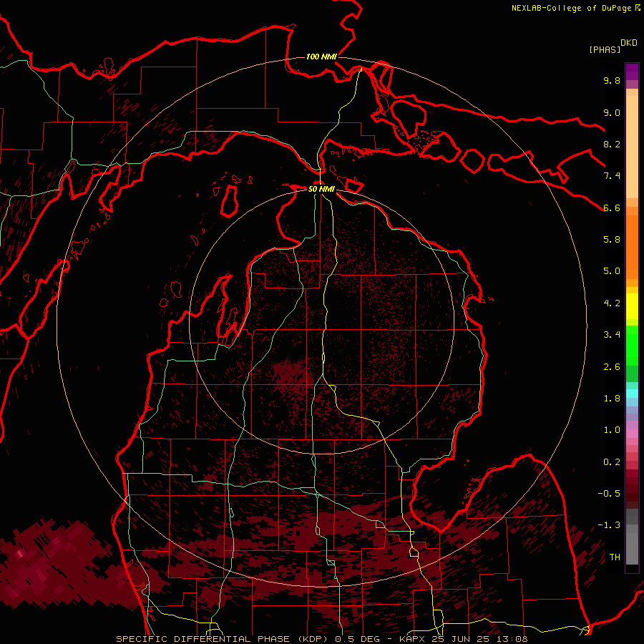The height and width of the screenshot is (644, 644).
Task: Click the orange segment of the color bar
Action: coord(632,248)
